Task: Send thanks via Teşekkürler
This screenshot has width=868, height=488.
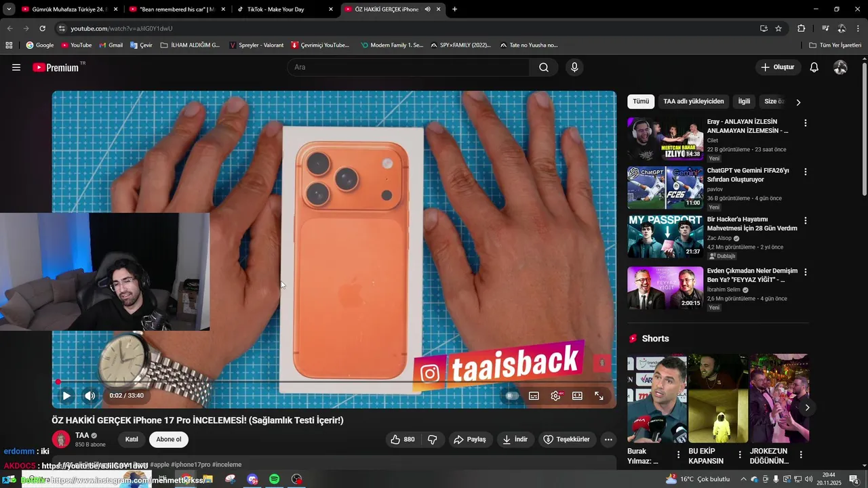Action: [x=567, y=439]
